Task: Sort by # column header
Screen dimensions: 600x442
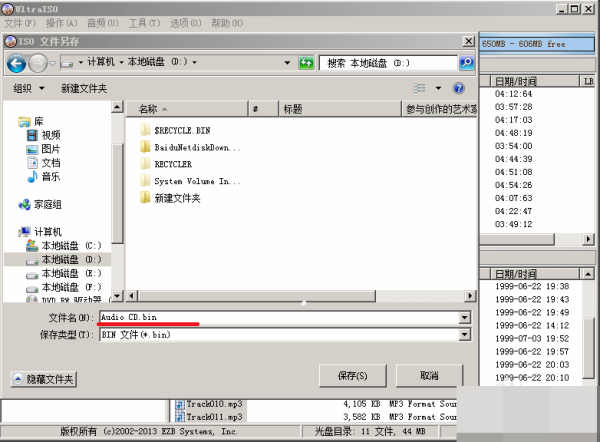Action: [x=263, y=109]
